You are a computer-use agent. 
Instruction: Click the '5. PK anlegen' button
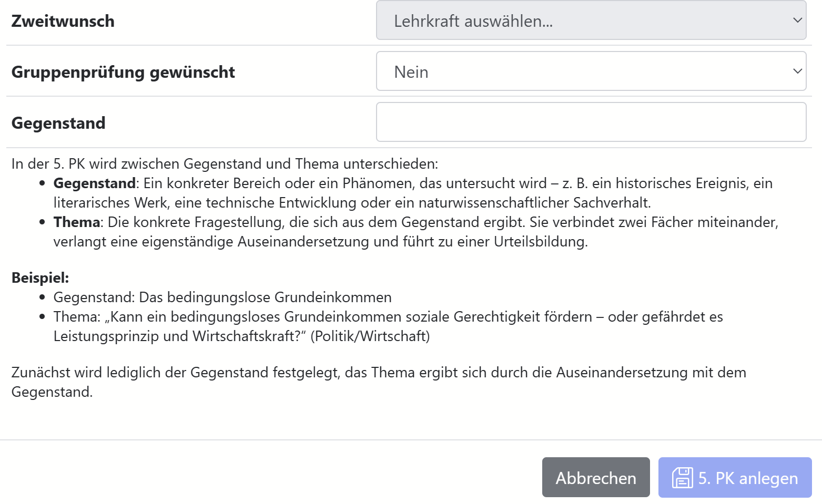734,478
